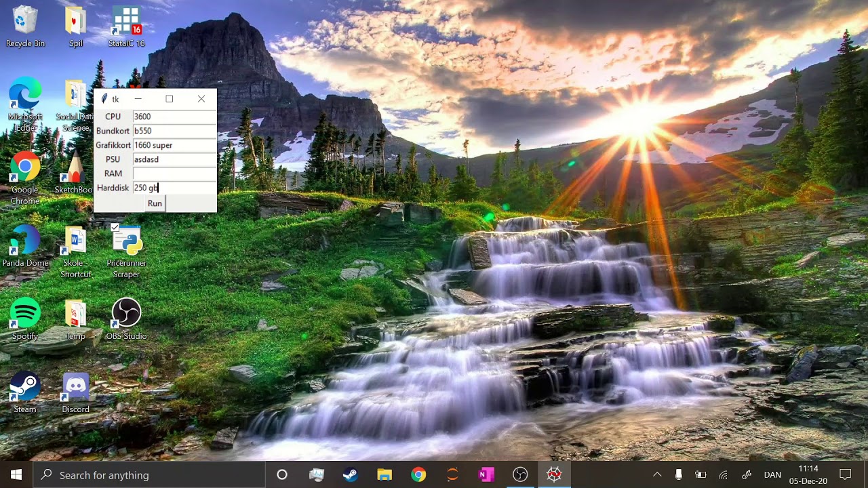Open the Windows Start menu
Screen dimensions: 868x488
(16, 474)
